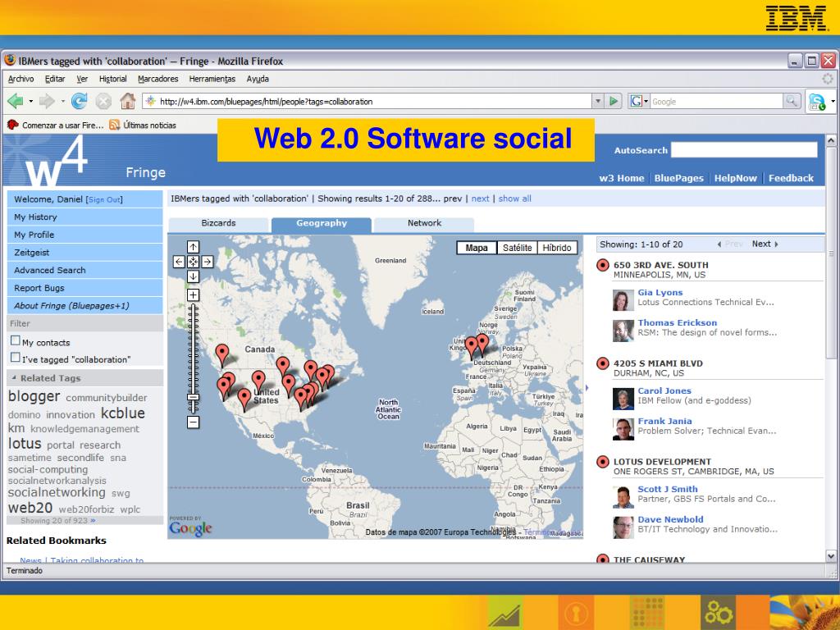Tick the I've tagged "collaboration" checkbox
The height and width of the screenshot is (630, 840).
click(15, 357)
